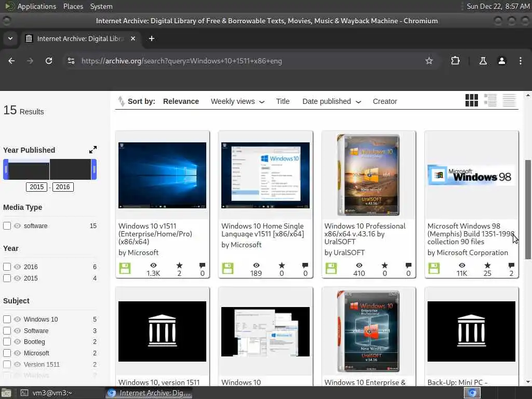Switch to compact list view icon
This screenshot has width=532, height=399.
click(x=509, y=100)
